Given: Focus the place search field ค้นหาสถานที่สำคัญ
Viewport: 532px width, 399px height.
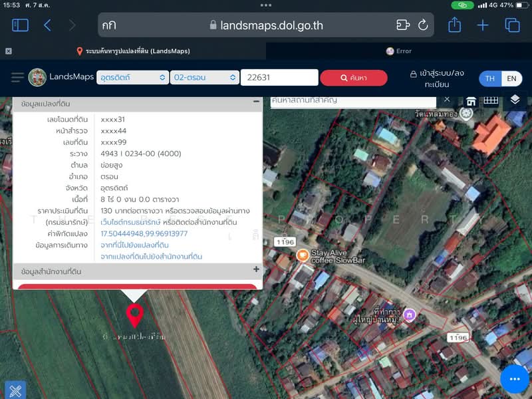Looking at the screenshot, I should 353,101.
